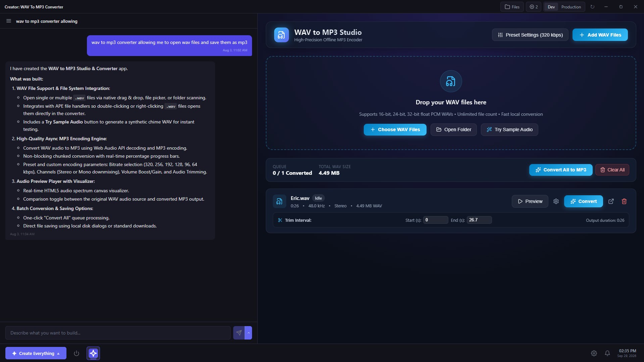Click the Open Folder button
Screen dimensions: 644x362
[453, 130]
